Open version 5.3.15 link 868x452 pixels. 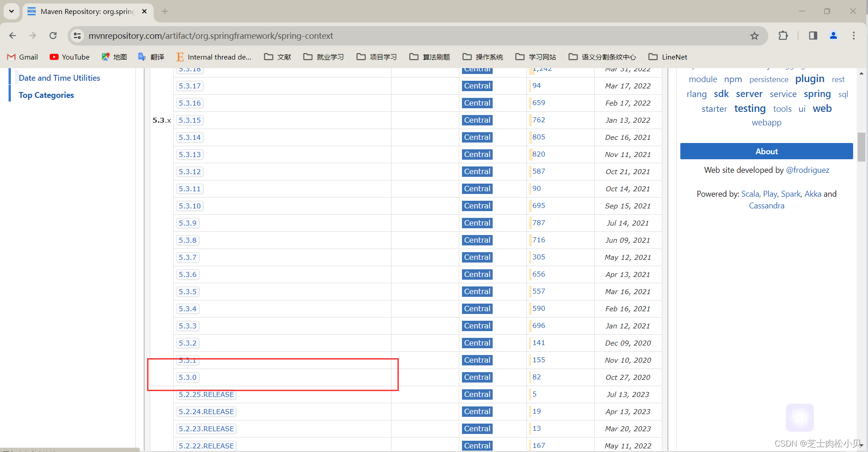point(189,120)
